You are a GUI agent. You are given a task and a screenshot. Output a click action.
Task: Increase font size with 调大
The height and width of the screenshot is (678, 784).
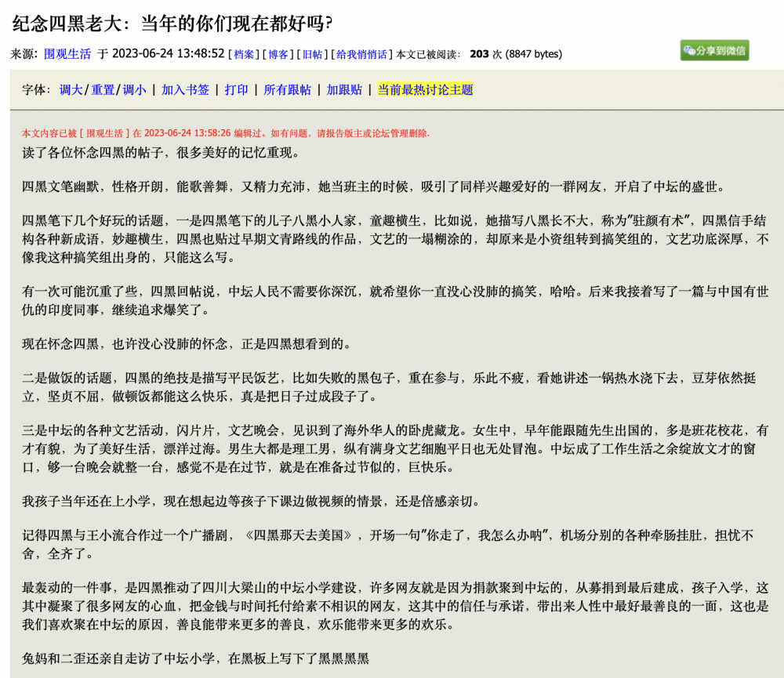point(71,90)
